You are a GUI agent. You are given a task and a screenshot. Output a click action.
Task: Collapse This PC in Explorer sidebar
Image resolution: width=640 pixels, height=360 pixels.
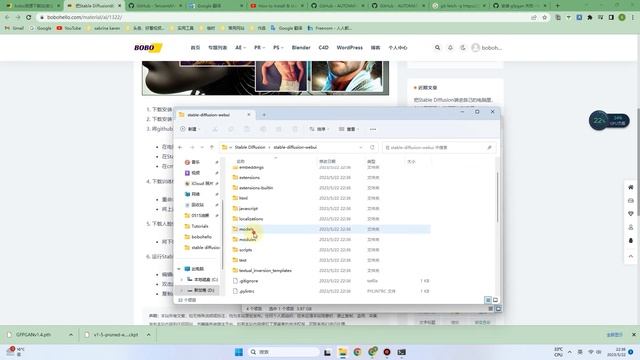pyautogui.click(x=179, y=269)
